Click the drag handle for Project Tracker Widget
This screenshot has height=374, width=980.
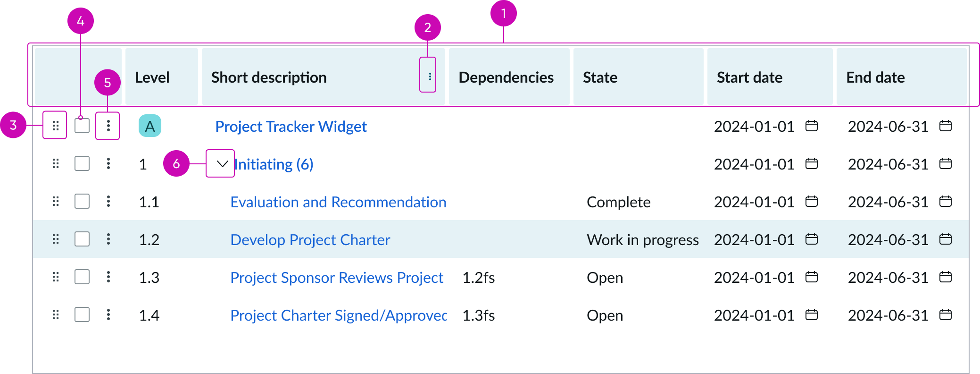click(55, 126)
